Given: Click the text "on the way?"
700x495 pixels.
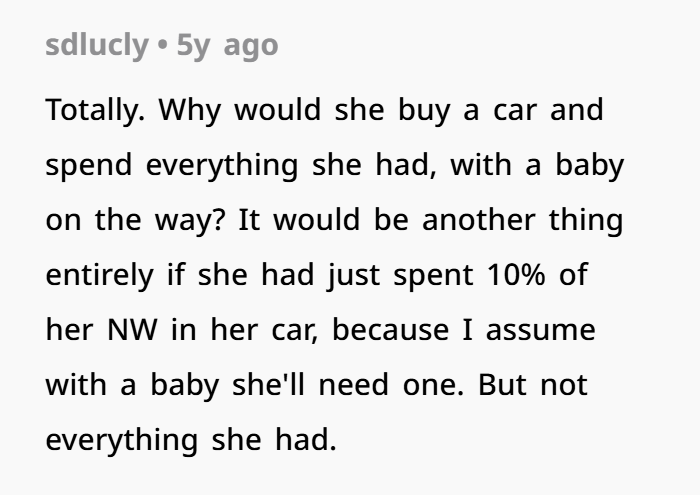Looking at the screenshot, I should [x=139, y=219].
